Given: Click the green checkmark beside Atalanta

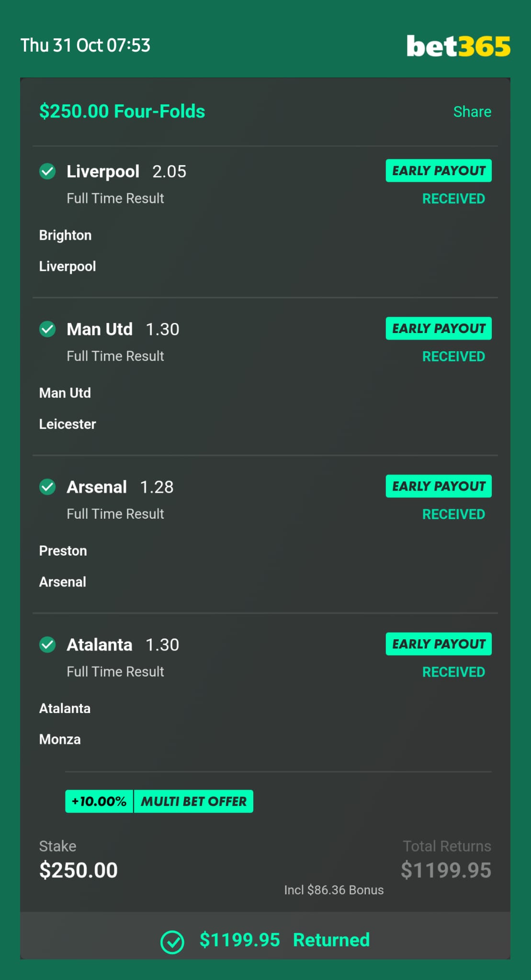Looking at the screenshot, I should (47, 645).
